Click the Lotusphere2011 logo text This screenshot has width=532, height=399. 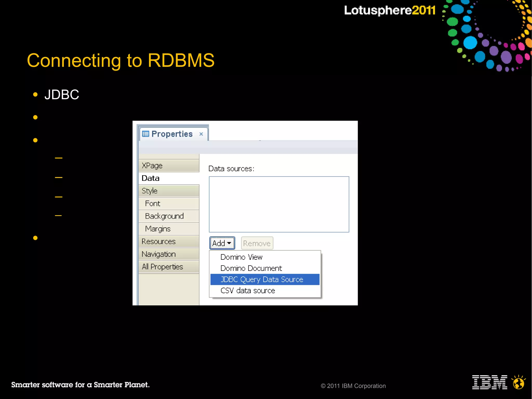(390, 10)
